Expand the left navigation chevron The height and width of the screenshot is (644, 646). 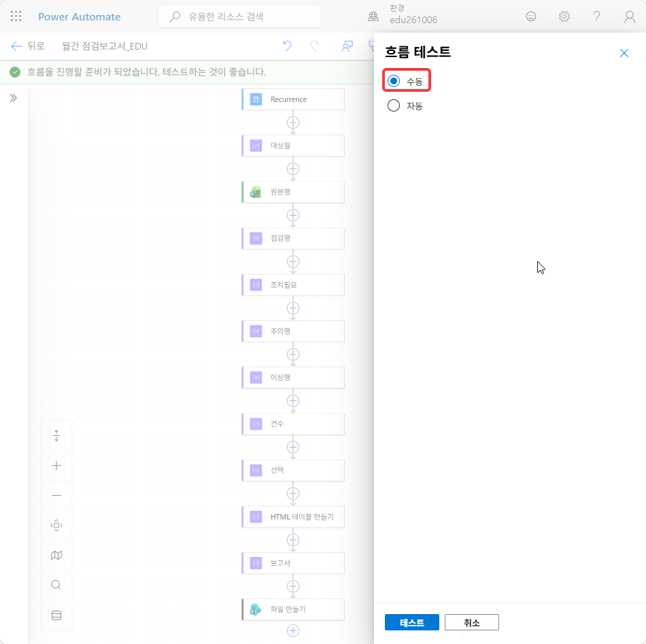[x=14, y=98]
